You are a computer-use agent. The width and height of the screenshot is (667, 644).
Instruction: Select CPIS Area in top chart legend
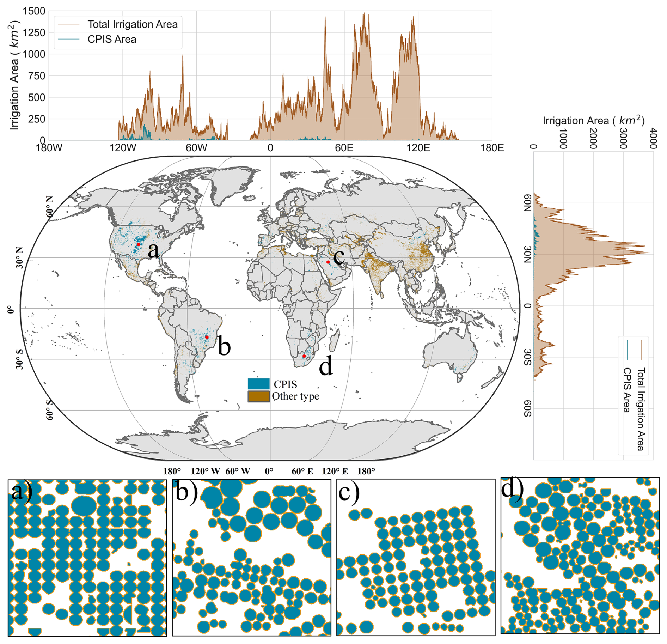pos(112,39)
